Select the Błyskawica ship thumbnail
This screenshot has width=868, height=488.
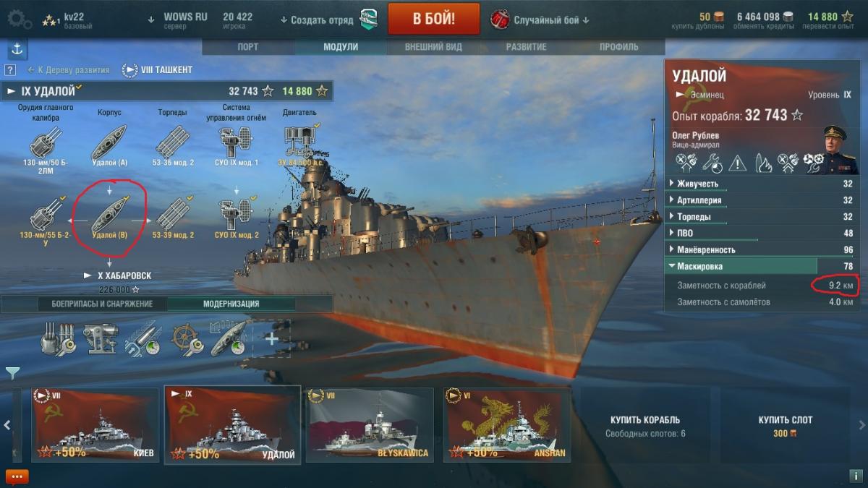(370, 425)
